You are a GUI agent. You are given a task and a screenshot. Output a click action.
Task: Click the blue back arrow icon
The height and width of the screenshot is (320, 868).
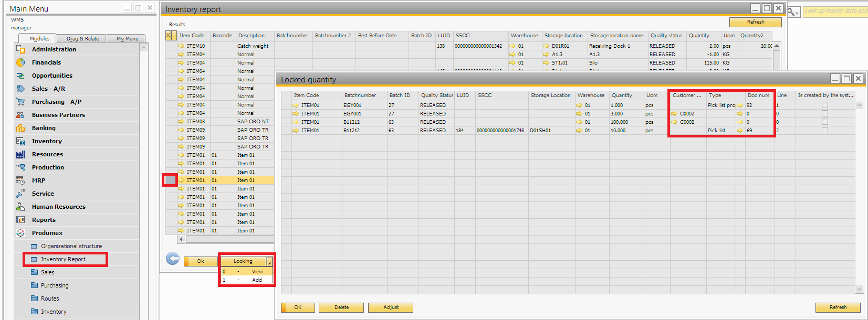coord(173,259)
